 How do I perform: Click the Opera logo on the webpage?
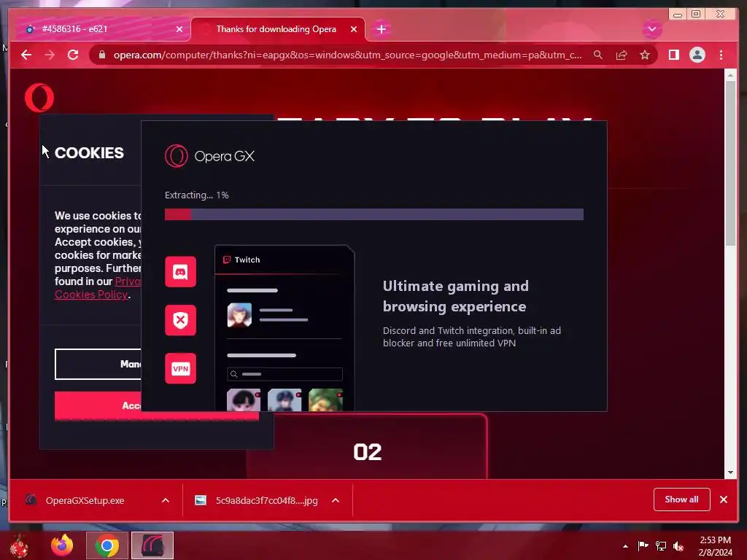click(39, 98)
